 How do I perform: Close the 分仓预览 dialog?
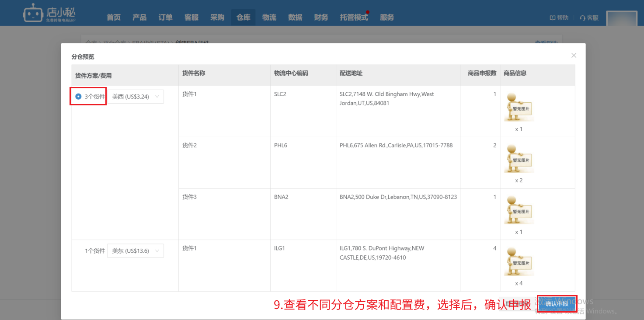tap(574, 56)
